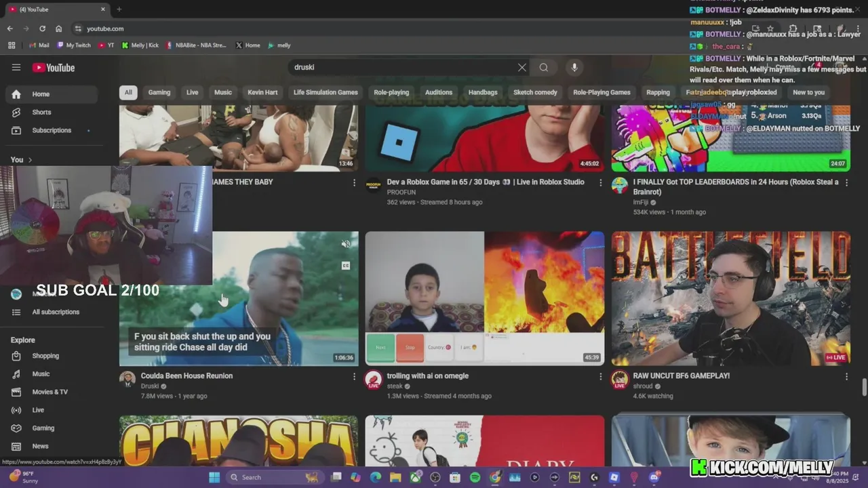Image resolution: width=868 pixels, height=488 pixels.
Task: Click the magnifier search button
Action: point(543,67)
